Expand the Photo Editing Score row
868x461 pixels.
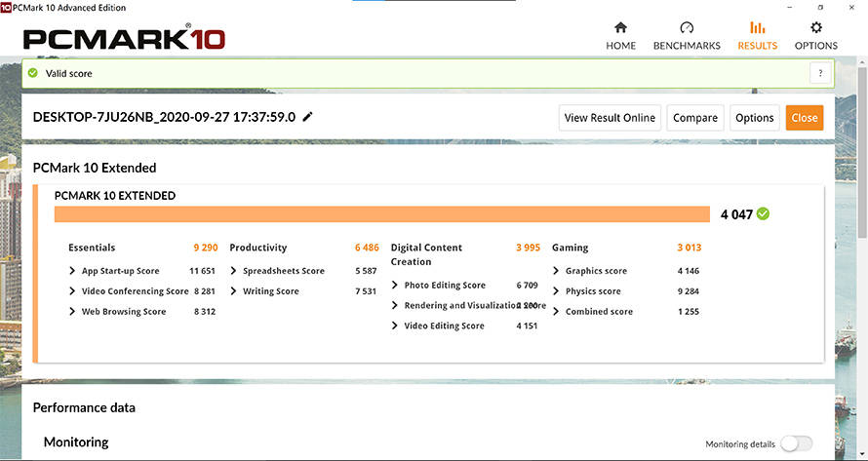tap(395, 286)
